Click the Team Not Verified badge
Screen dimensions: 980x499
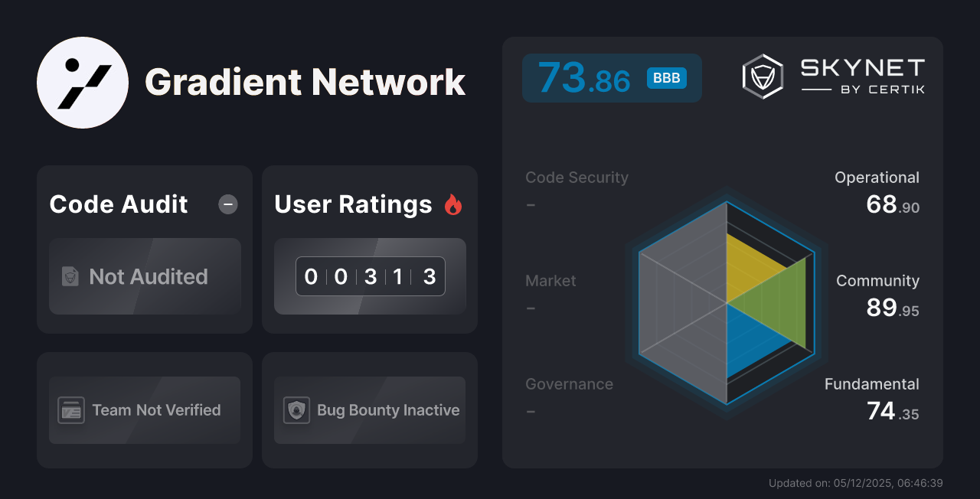(145, 410)
